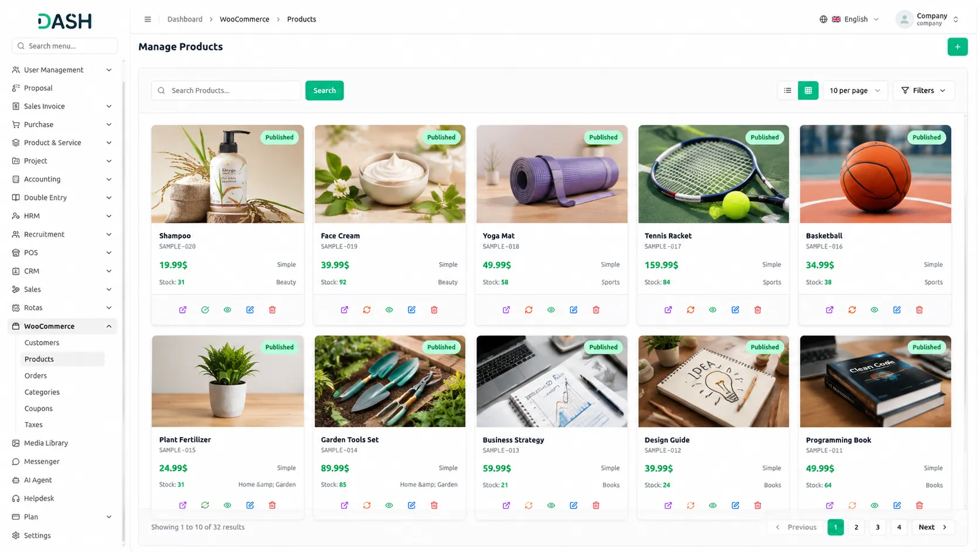Switch to grid view layout
Image resolution: width=980 pixels, height=552 pixels.
coord(808,90)
